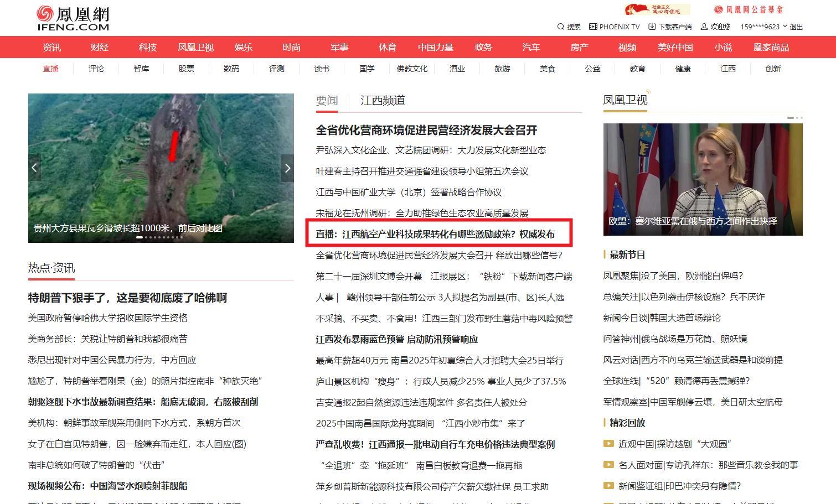The height and width of the screenshot is (504, 836).
Task: Open the 搜索 search icon link
Action: tap(569, 27)
